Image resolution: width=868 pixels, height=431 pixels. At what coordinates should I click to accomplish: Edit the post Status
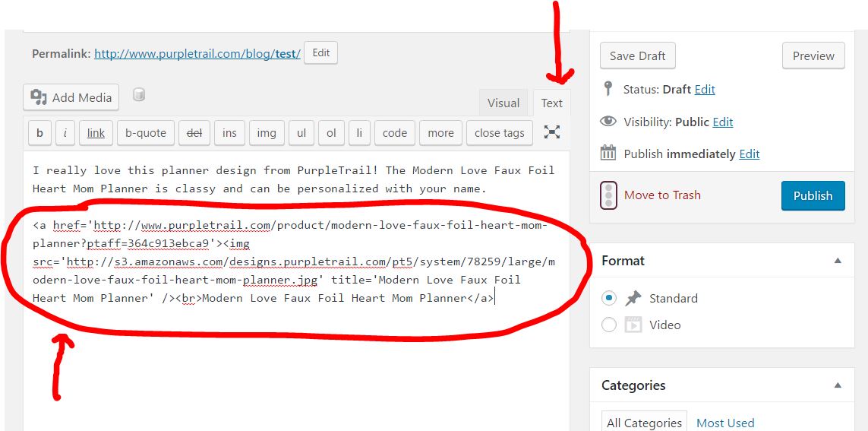pos(705,89)
